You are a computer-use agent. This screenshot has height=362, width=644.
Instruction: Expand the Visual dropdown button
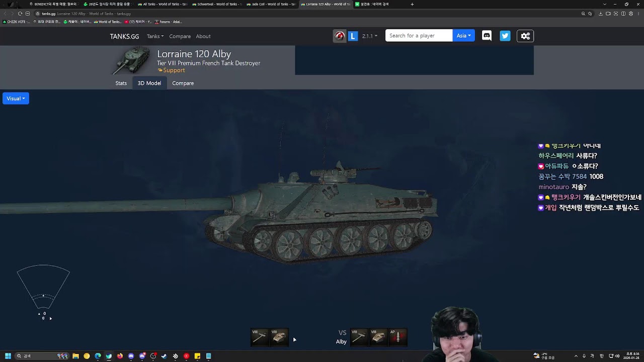click(x=16, y=99)
